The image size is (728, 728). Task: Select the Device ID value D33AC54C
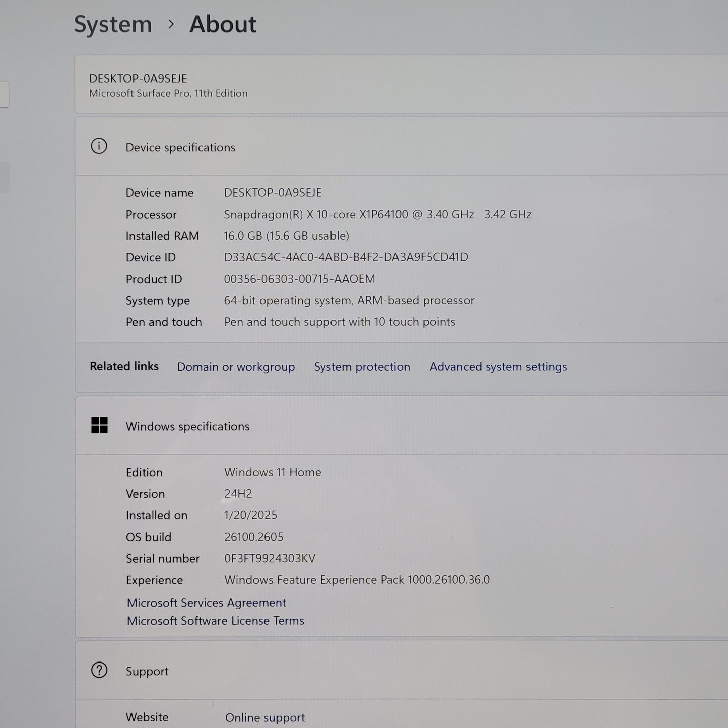346,257
